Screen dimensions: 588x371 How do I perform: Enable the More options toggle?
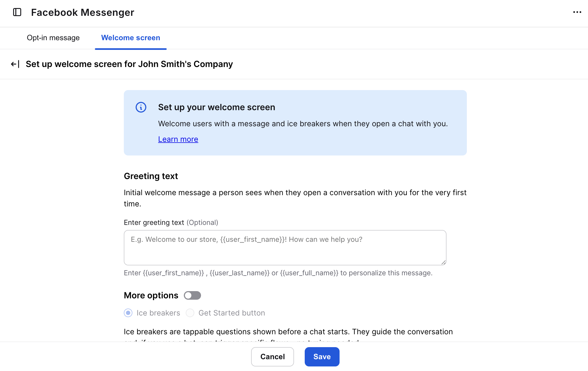(x=192, y=295)
